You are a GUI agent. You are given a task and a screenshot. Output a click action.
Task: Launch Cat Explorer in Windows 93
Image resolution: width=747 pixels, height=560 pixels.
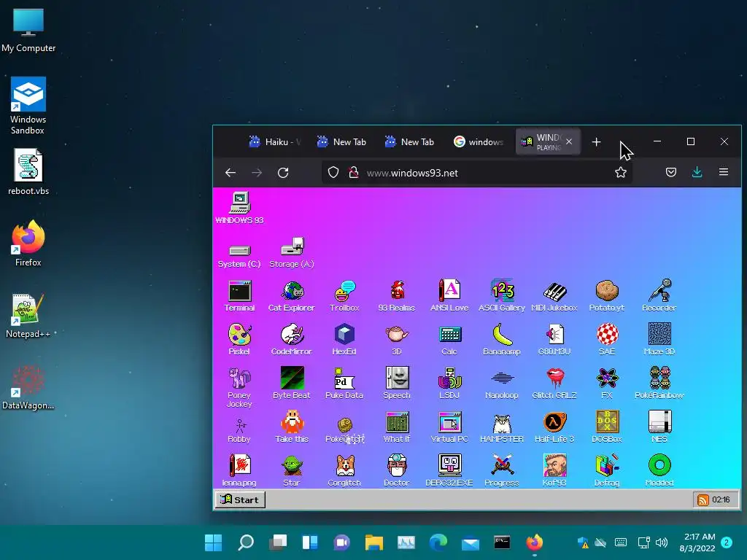tap(292, 296)
